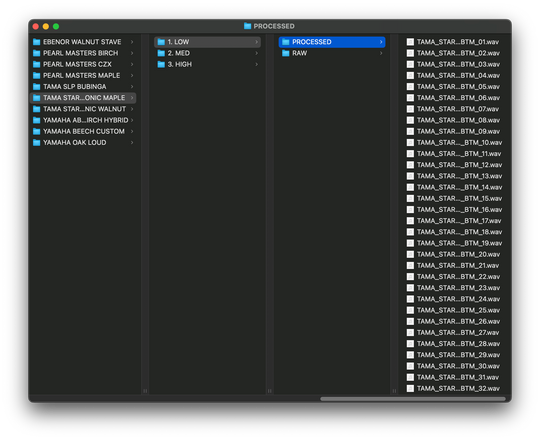Select file TAMA_STAR..._BTM_14.wav
Image resolution: width=540 pixels, height=440 pixels.
point(459,187)
